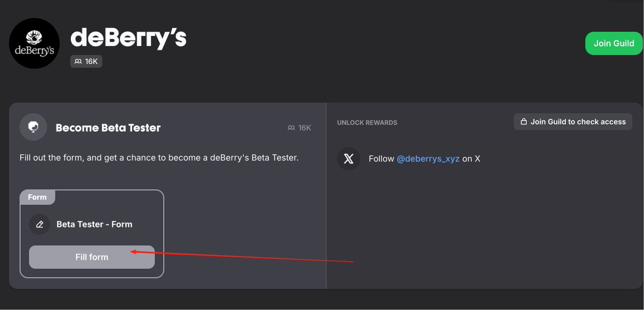Click the 16K member badge under the guild name
The width and height of the screenshot is (644, 310).
86,62
